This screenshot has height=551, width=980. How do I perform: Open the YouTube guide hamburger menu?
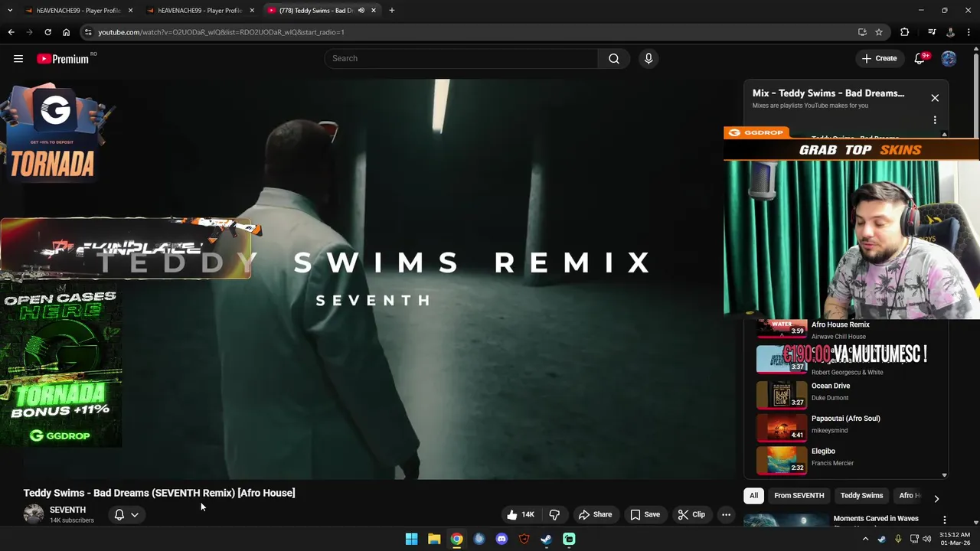[18, 58]
